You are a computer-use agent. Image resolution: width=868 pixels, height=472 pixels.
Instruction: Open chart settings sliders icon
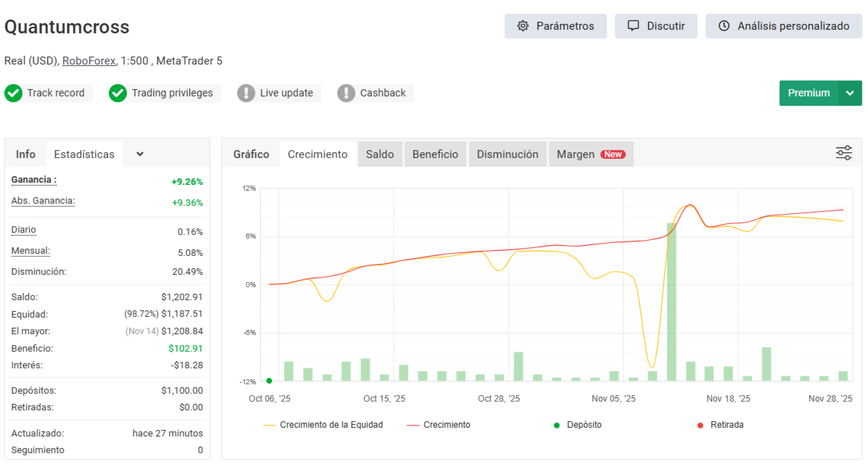pyautogui.click(x=844, y=153)
